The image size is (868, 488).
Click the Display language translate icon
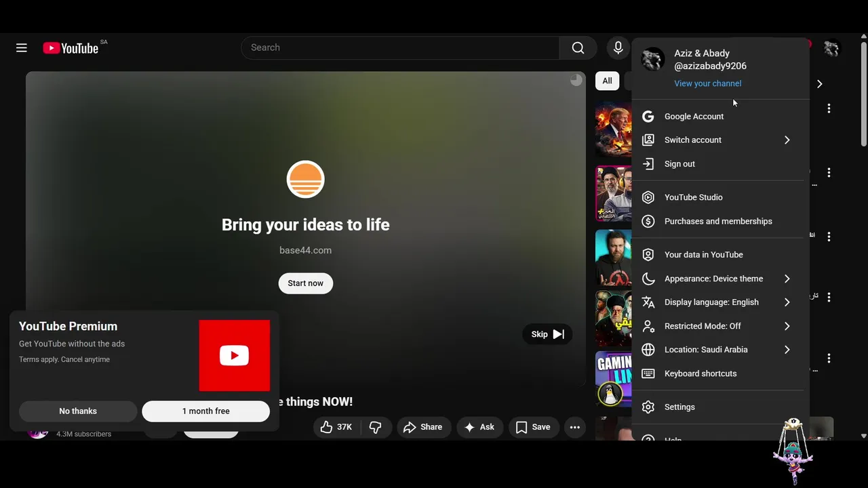coord(648,302)
